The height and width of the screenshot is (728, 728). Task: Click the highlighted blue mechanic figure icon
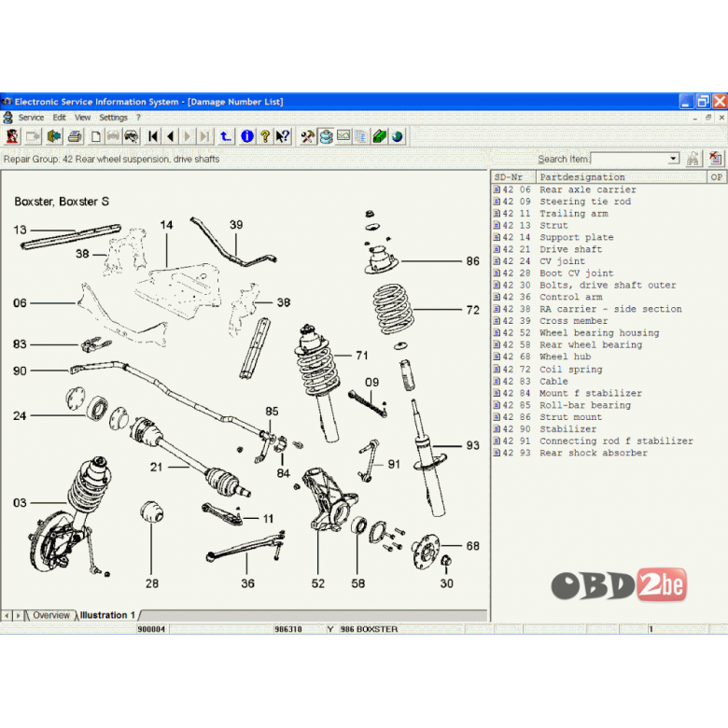click(326, 136)
